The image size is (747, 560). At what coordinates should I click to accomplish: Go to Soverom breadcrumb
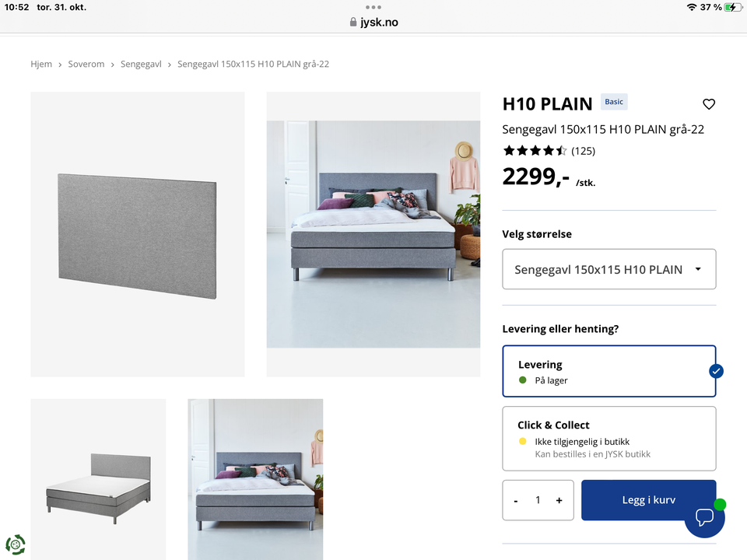[x=86, y=64]
